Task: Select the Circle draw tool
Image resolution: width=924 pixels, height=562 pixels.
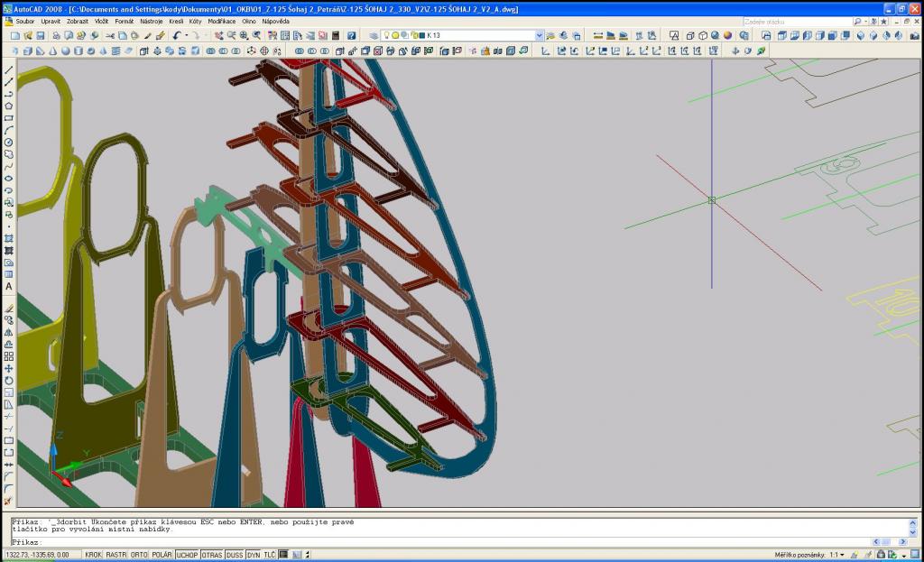Action: point(8,143)
